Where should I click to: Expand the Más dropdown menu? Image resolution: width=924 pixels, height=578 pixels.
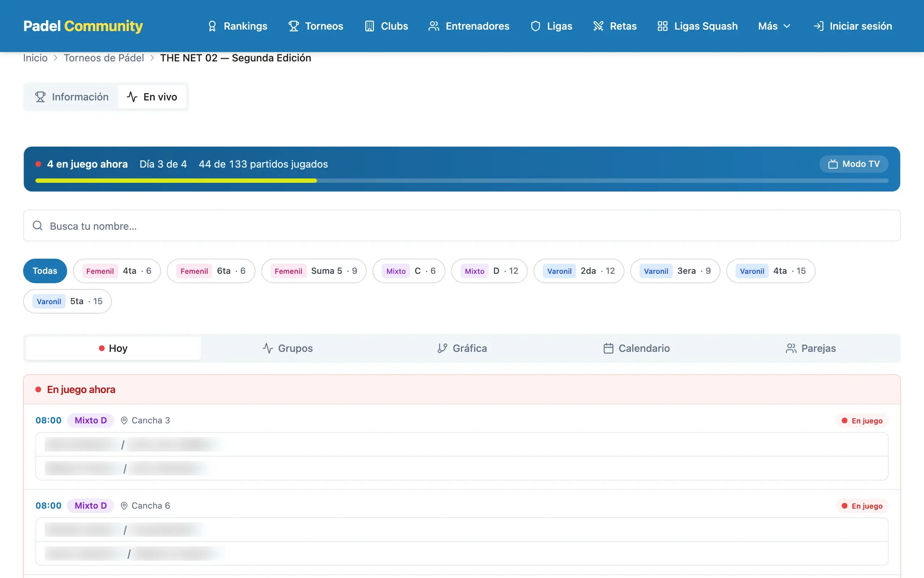[774, 26]
